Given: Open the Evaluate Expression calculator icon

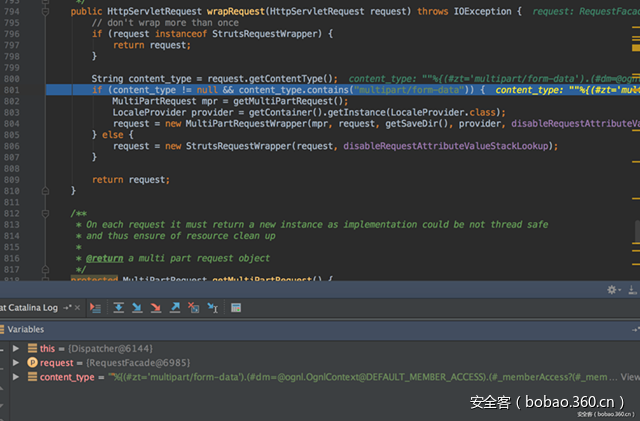Looking at the screenshot, I should pos(236,308).
